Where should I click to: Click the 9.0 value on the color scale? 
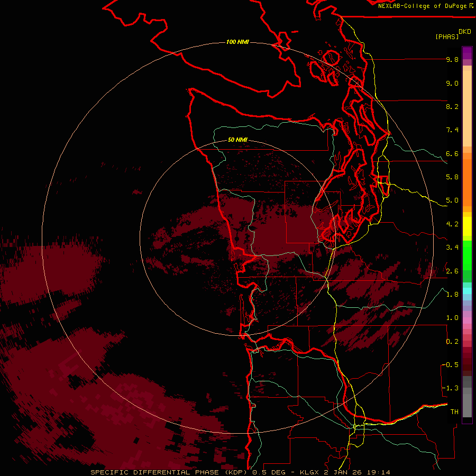click(x=452, y=83)
